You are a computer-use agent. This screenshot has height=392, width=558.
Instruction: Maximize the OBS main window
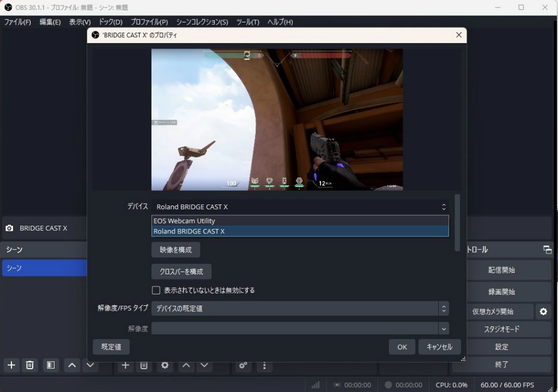[x=521, y=7]
